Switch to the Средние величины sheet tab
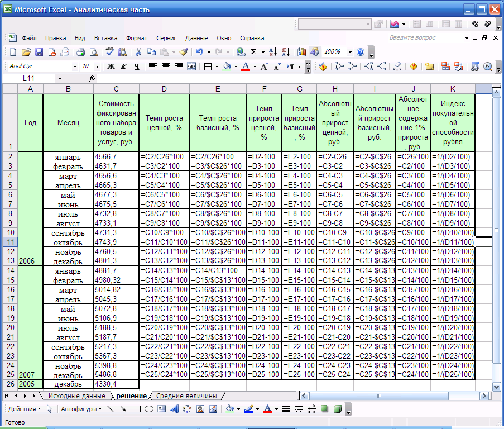504x429 pixels. (186, 396)
